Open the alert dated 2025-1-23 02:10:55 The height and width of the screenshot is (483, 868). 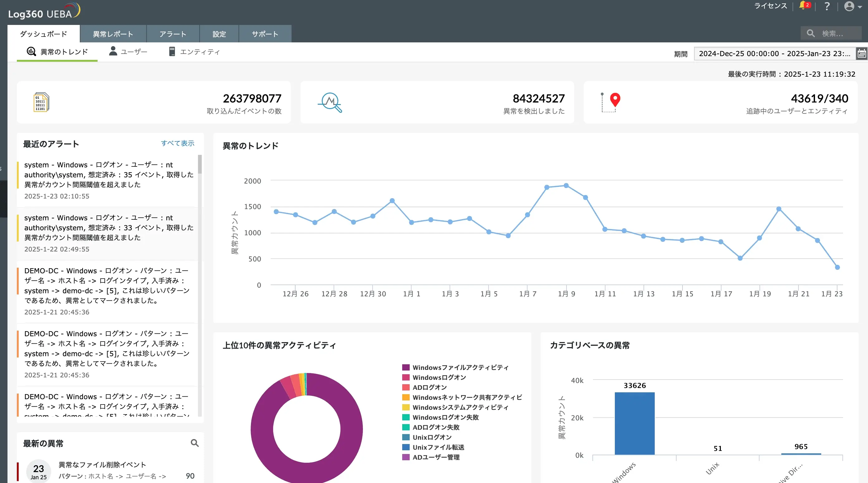pos(107,180)
